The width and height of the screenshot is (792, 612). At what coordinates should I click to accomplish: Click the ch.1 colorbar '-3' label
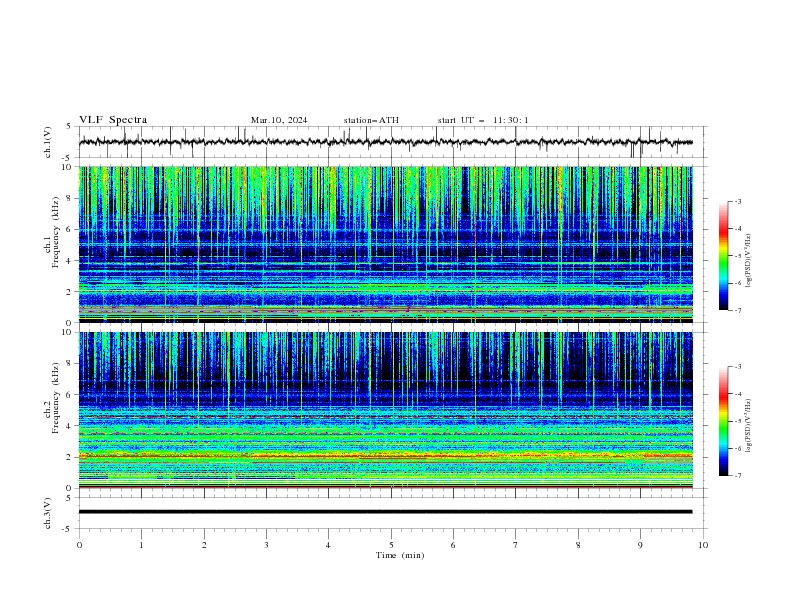pos(737,201)
